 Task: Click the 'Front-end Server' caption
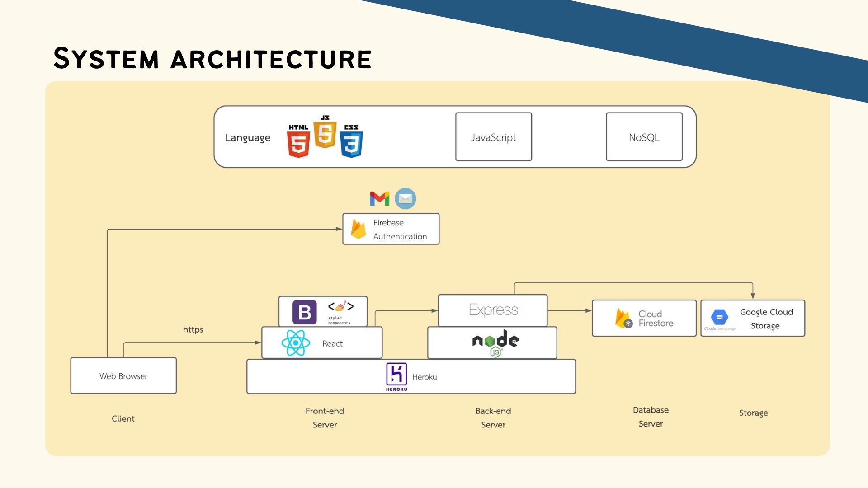(325, 418)
